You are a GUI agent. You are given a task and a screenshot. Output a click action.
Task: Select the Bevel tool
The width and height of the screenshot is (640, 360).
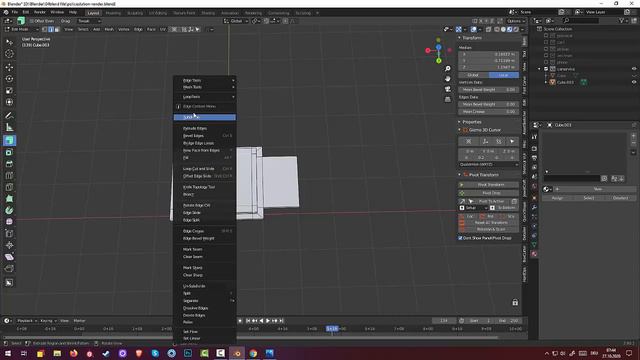tap(9, 164)
